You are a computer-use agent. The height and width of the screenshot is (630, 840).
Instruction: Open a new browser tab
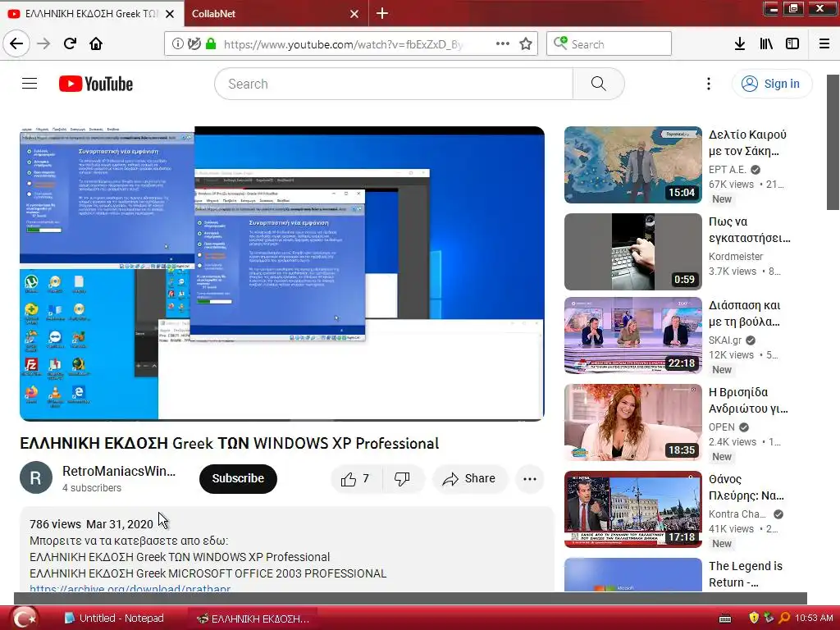[x=382, y=13]
